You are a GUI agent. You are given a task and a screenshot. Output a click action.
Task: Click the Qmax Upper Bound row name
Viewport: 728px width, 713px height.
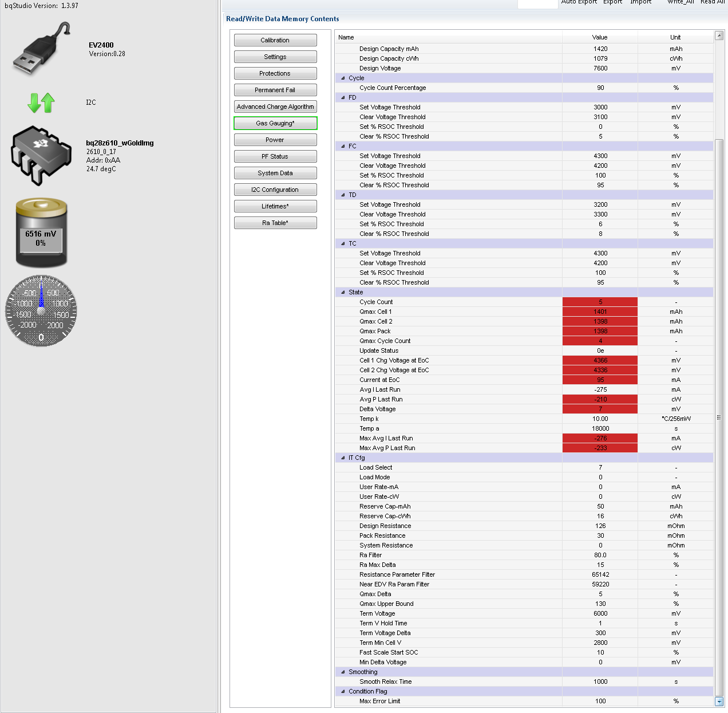coord(386,604)
